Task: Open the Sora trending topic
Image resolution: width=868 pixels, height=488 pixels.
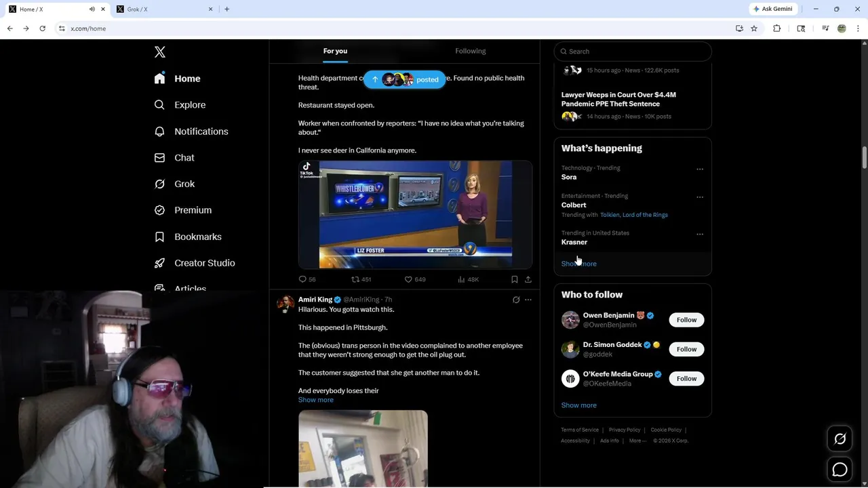Action: 569,177
